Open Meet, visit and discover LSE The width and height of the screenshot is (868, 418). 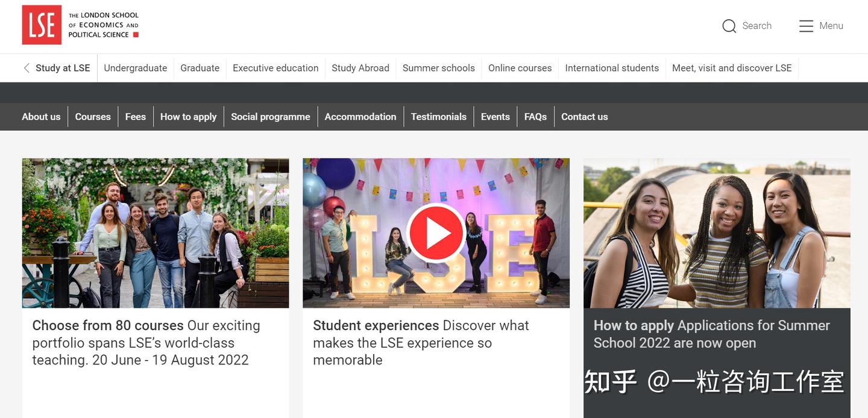[x=732, y=68]
